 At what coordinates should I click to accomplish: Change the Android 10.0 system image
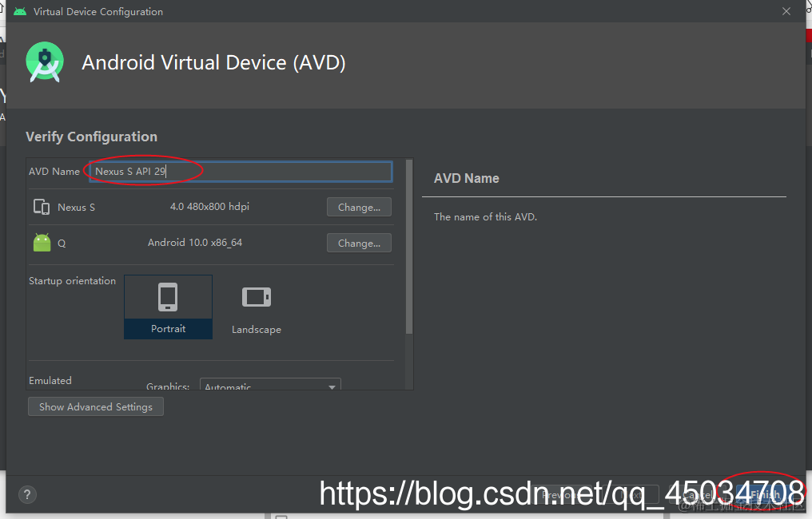point(359,244)
